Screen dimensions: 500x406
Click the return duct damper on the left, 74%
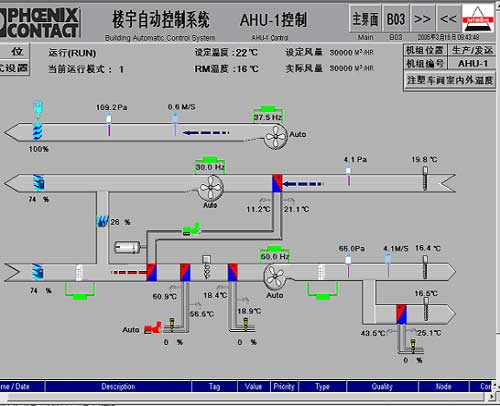[x=39, y=183]
